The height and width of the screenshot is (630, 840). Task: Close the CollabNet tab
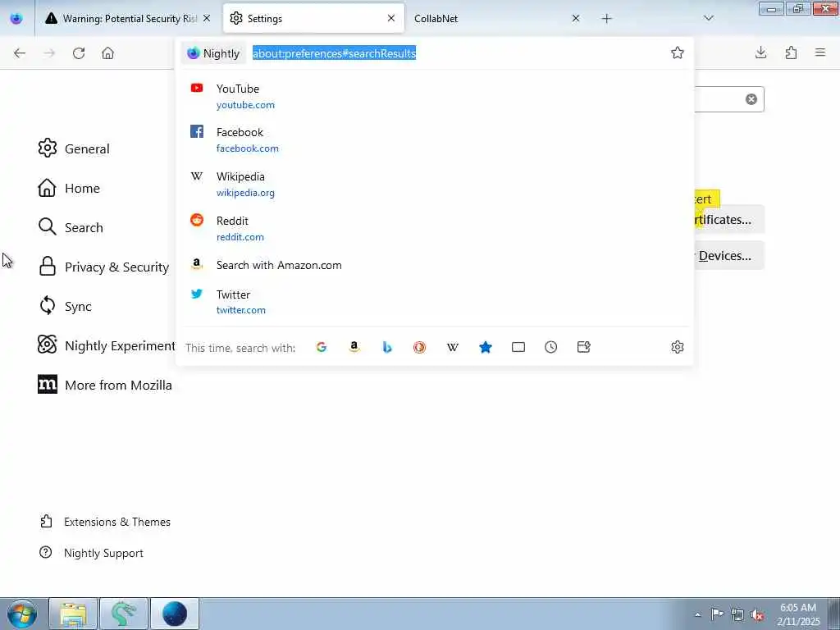(x=576, y=18)
